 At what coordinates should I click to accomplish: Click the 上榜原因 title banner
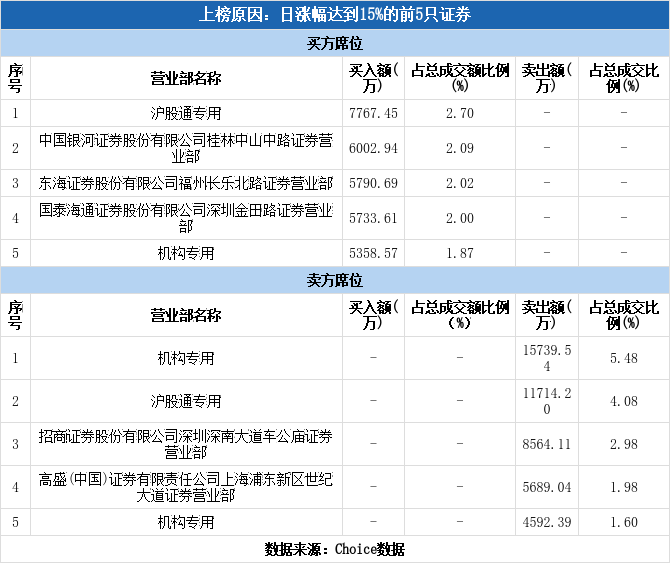click(335, 15)
